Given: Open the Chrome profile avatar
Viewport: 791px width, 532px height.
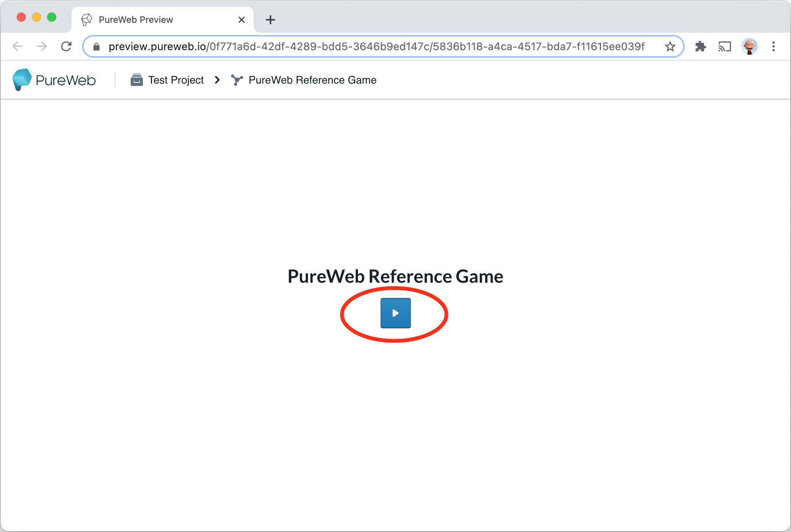Looking at the screenshot, I should coord(749,46).
